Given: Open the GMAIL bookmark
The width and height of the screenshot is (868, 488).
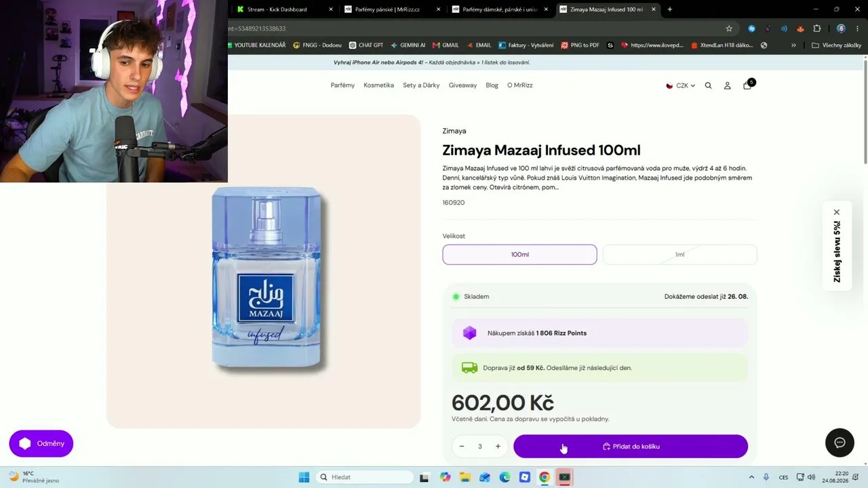Looking at the screenshot, I should pos(446,45).
